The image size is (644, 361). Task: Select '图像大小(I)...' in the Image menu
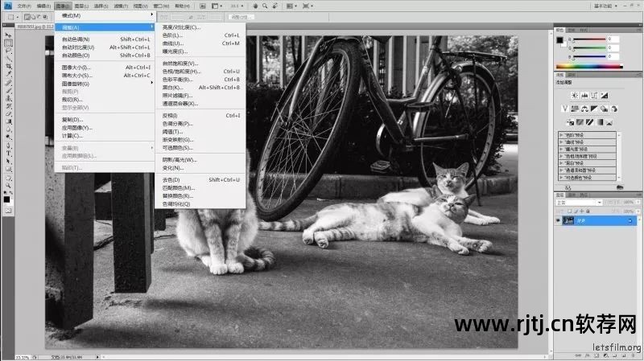tap(77, 68)
